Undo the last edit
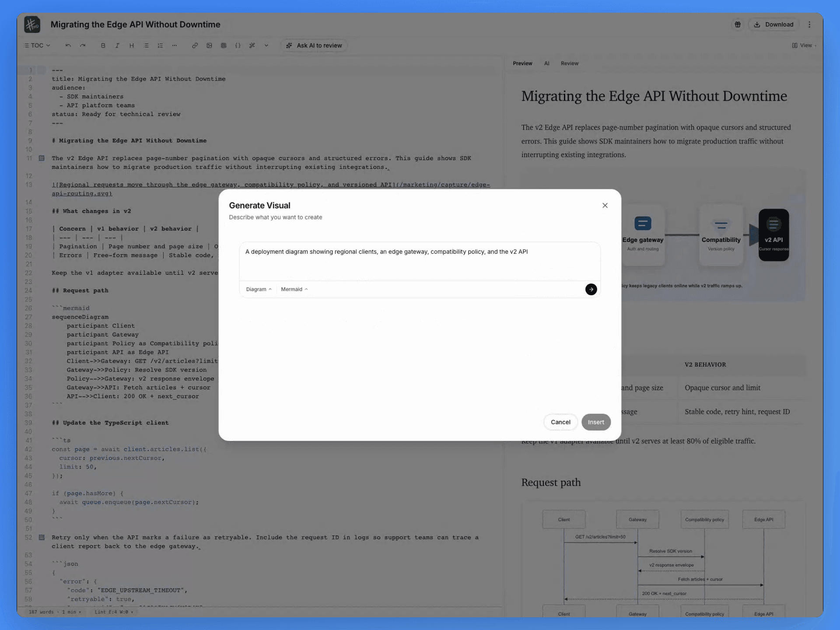 click(x=68, y=45)
